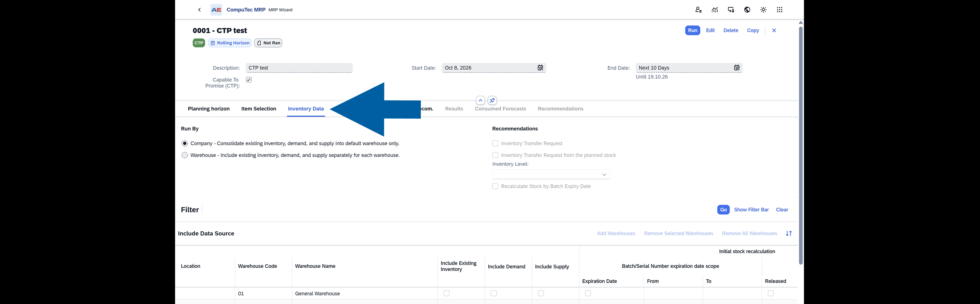Collapse the header with the up chevron
Screen dimensions: 980x304
(480, 100)
